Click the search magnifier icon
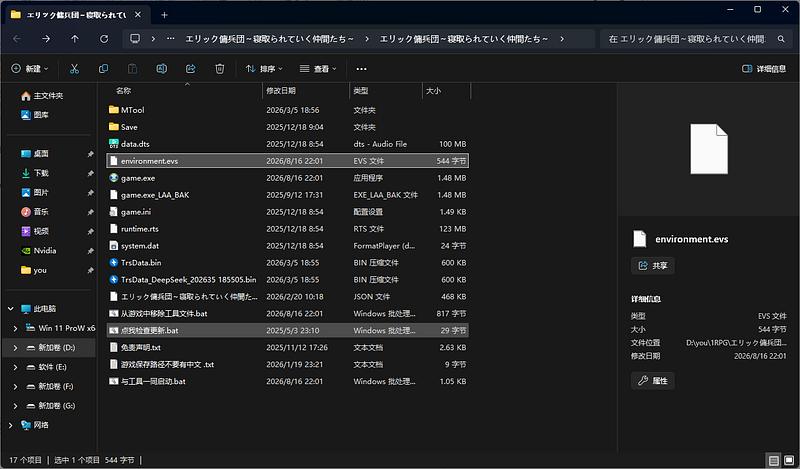The image size is (800, 469). 781,39
